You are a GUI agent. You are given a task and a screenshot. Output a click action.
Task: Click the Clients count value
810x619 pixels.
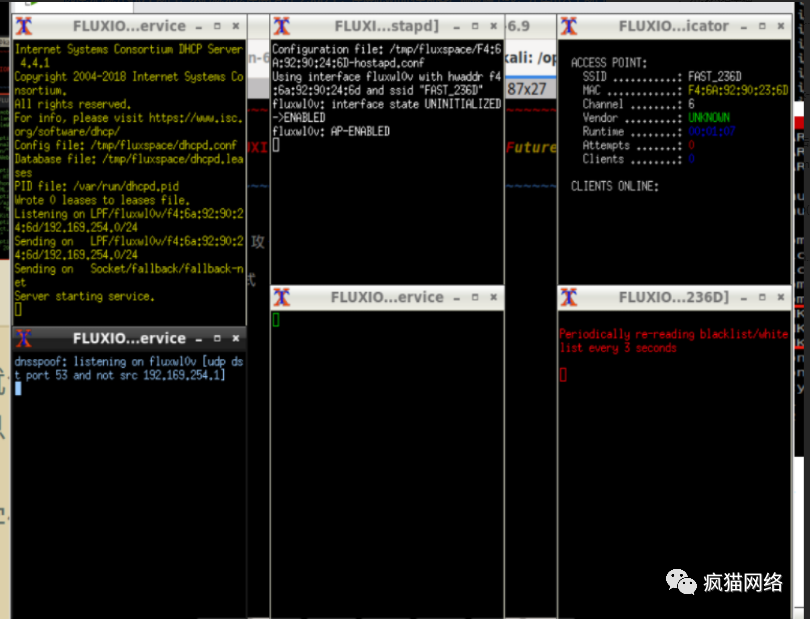point(691,159)
